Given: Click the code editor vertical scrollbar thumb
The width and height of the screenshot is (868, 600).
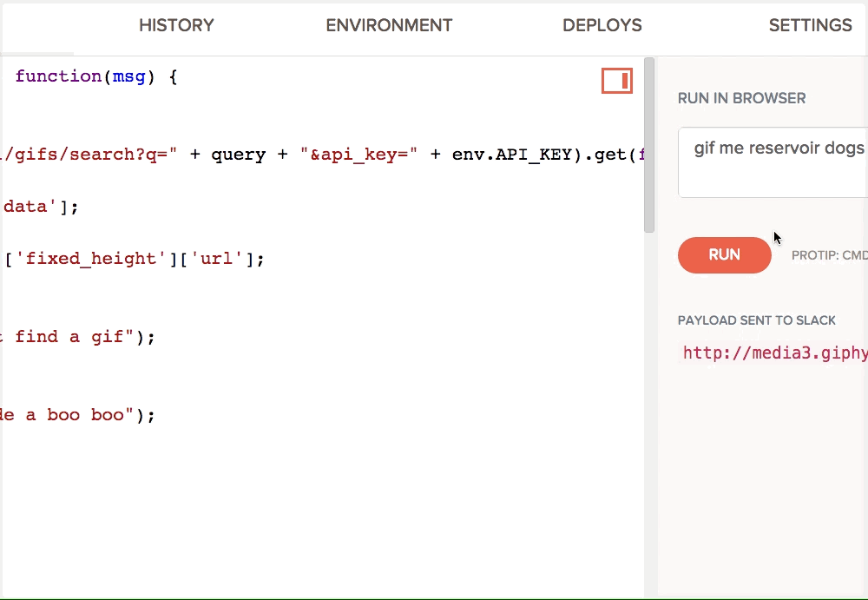Looking at the screenshot, I should tap(649, 145).
